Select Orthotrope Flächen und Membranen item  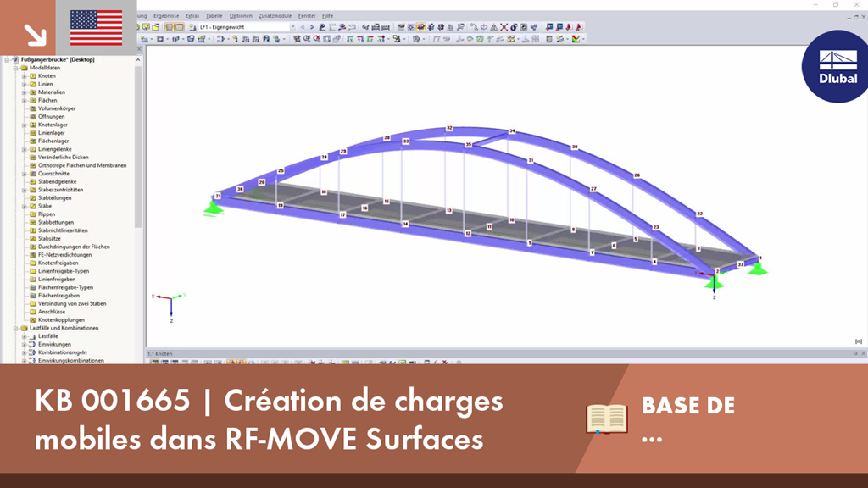click(82, 165)
